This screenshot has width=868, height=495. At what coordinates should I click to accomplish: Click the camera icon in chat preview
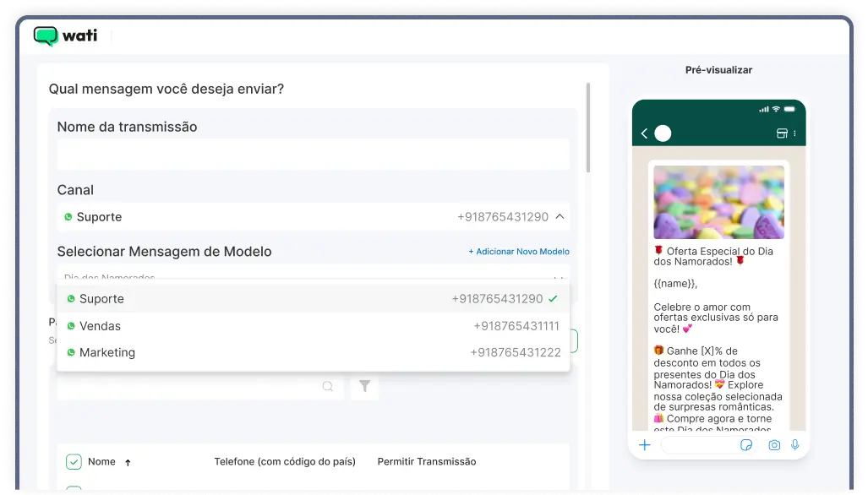coord(774,445)
